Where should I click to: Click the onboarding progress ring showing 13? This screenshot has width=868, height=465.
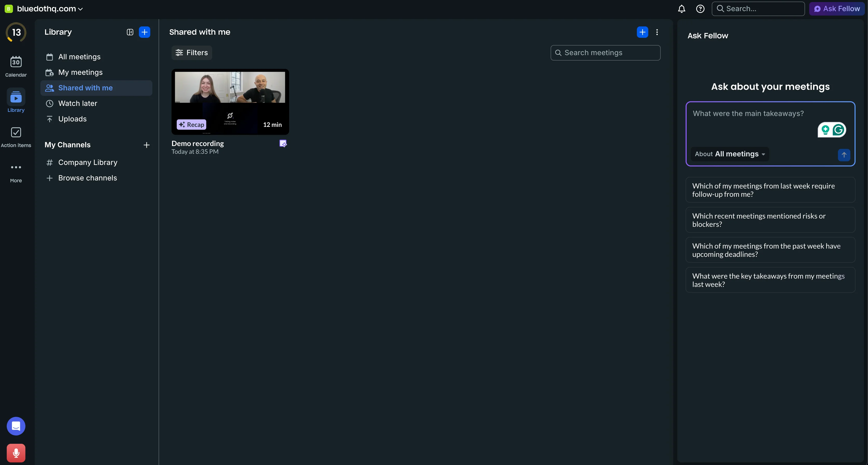coord(16,32)
